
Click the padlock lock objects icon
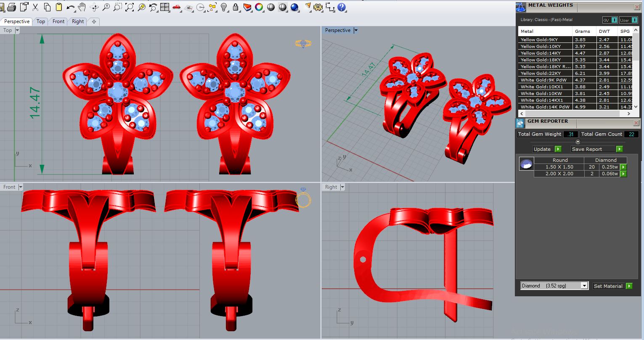pyautogui.click(x=236, y=7)
